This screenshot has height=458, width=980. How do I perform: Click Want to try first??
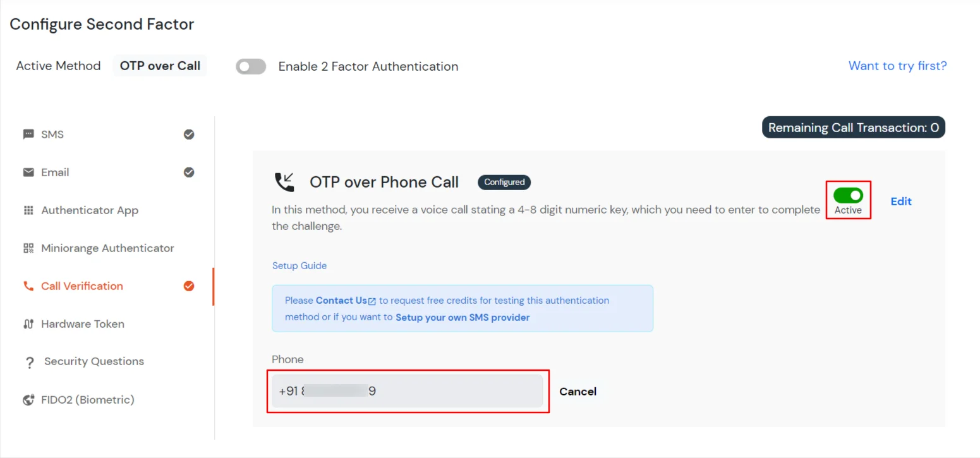click(x=897, y=65)
